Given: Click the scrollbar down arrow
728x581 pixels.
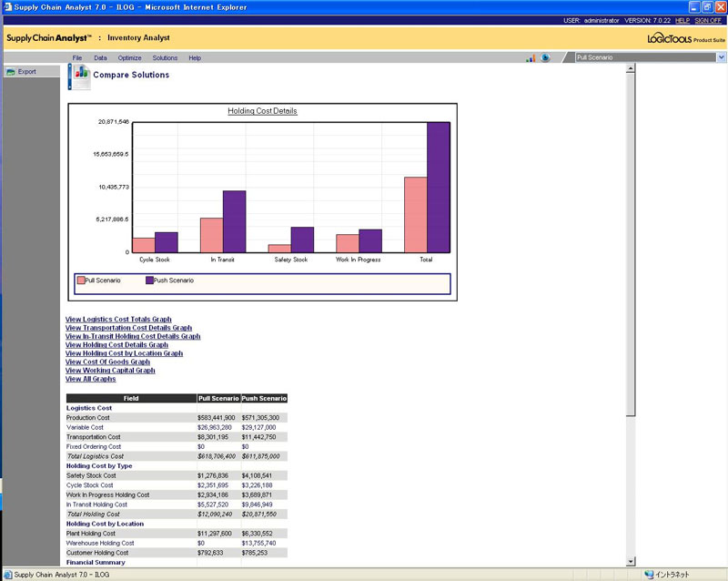Looking at the screenshot, I should [x=630, y=562].
